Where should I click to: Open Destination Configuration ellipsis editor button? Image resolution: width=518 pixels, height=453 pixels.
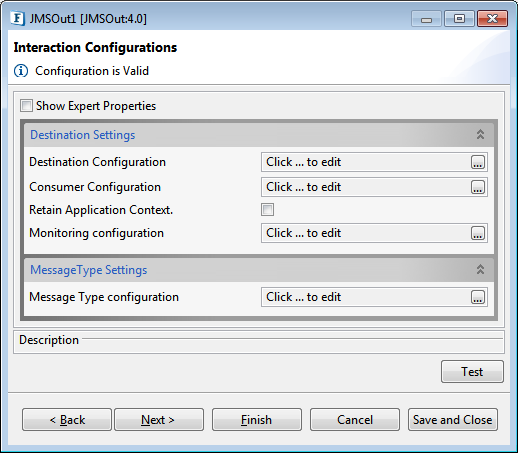pos(478,162)
